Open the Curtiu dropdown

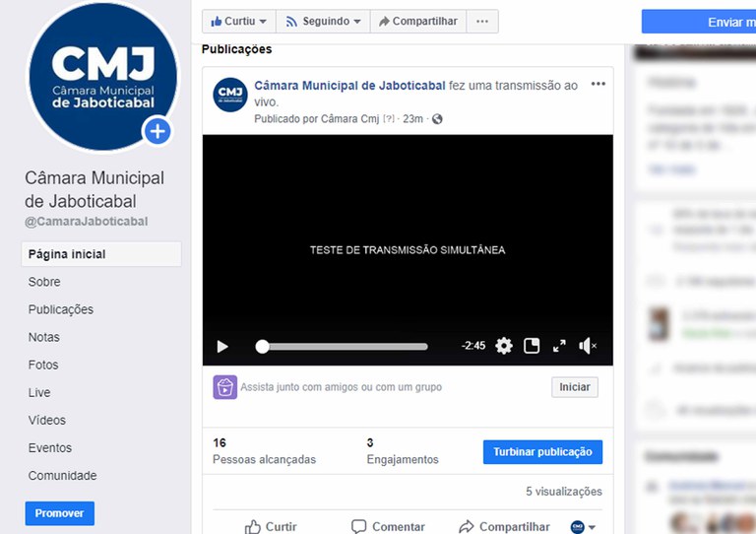(x=238, y=22)
